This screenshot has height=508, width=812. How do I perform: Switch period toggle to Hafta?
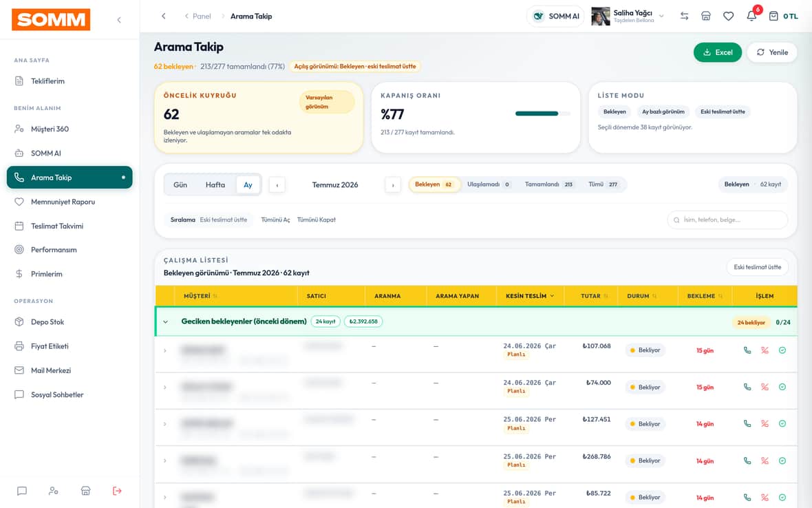pyautogui.click(x=215, y=185)
